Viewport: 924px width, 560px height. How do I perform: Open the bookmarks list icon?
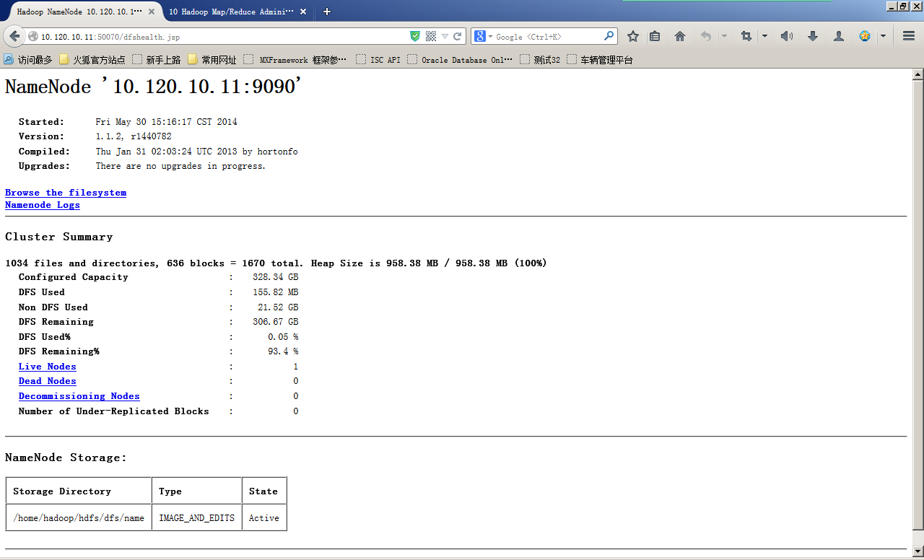(655, 36)
